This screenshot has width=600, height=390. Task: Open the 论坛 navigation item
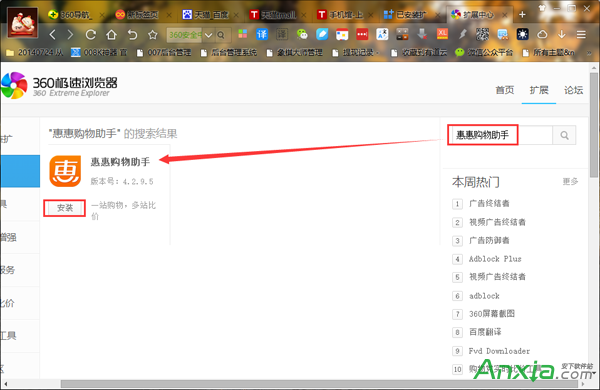(573, 90)
